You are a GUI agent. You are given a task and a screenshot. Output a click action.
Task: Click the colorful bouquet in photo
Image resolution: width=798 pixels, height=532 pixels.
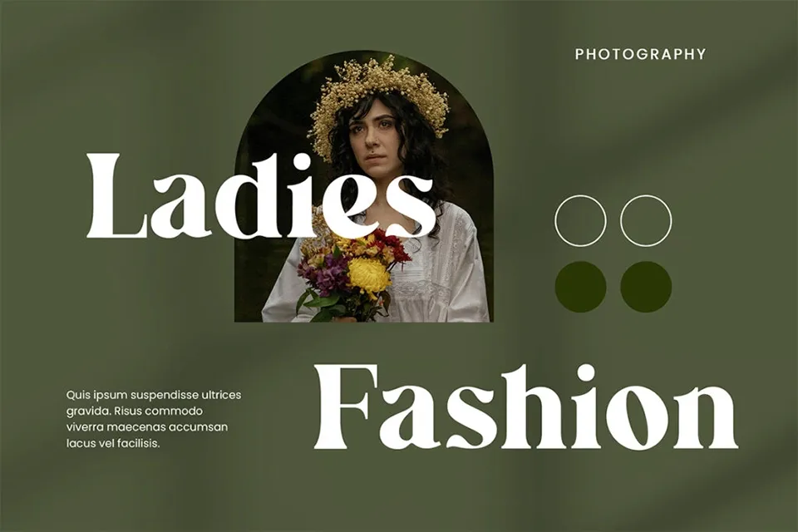click(354, 273)
